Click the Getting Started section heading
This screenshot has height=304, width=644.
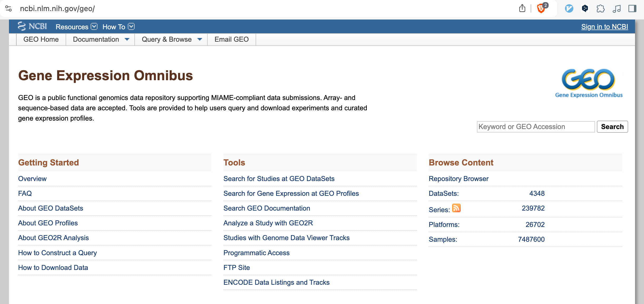click(x=48, y=163)
